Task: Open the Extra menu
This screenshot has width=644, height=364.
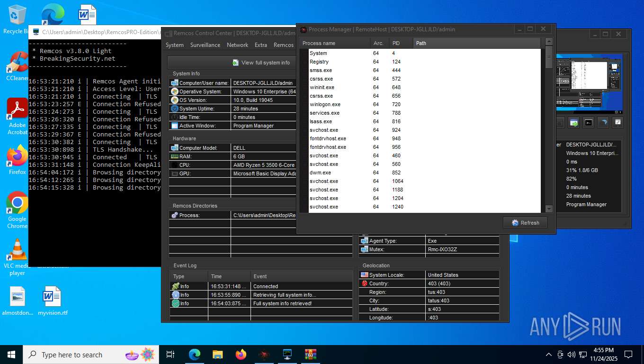Action: point(261,45)
